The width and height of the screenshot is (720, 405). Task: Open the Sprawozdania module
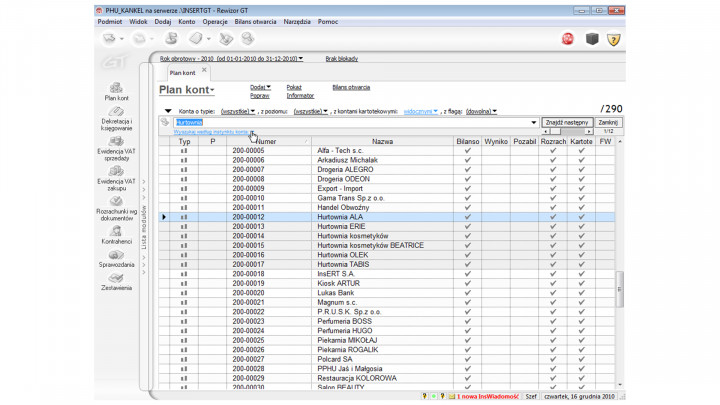[116, 262]
